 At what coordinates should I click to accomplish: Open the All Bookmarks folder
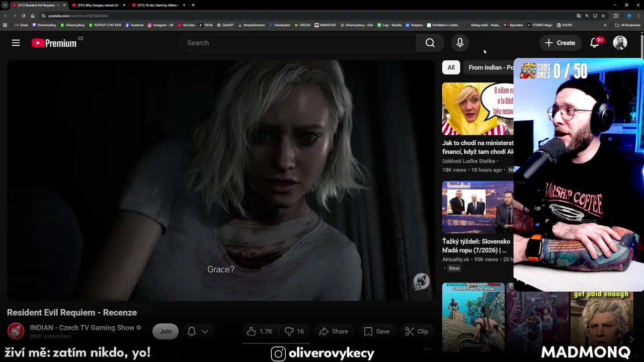pos(627,25)
